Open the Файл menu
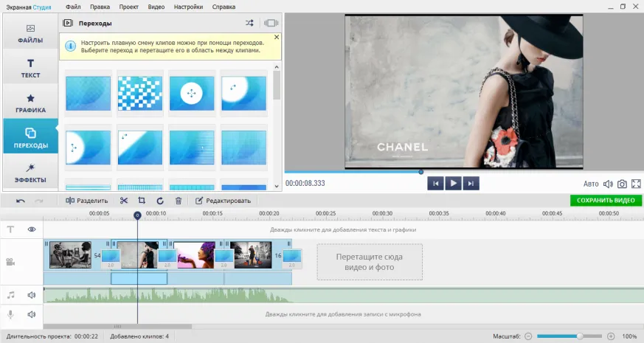 point(73,7)
